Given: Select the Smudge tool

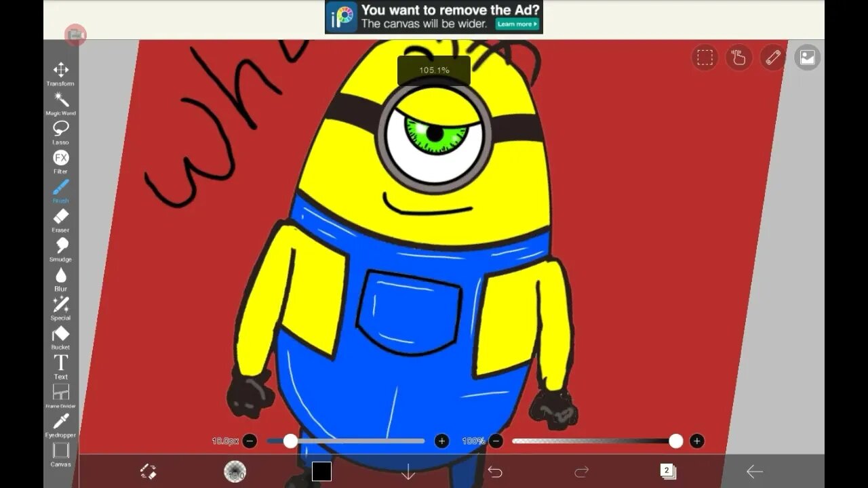Looking at the screenshot, I should (x=61, y=249).
